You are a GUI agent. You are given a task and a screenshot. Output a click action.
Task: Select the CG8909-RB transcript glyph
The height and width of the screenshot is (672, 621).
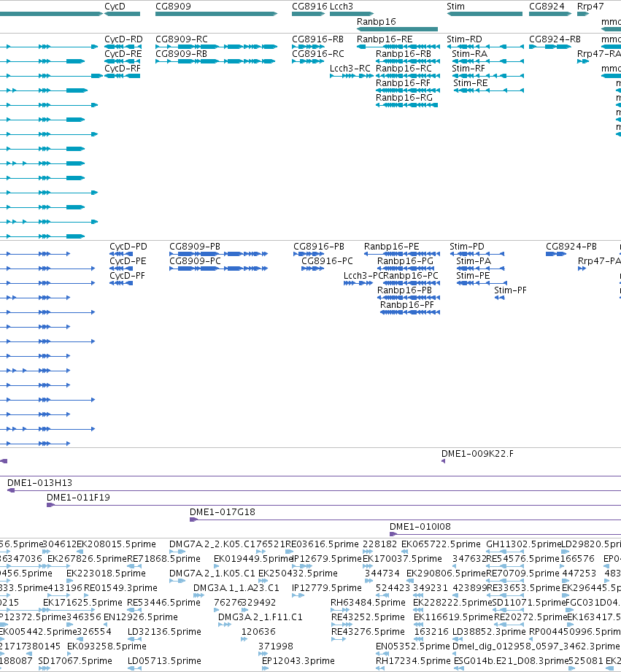pyautogui.click(x=215, y=61)
